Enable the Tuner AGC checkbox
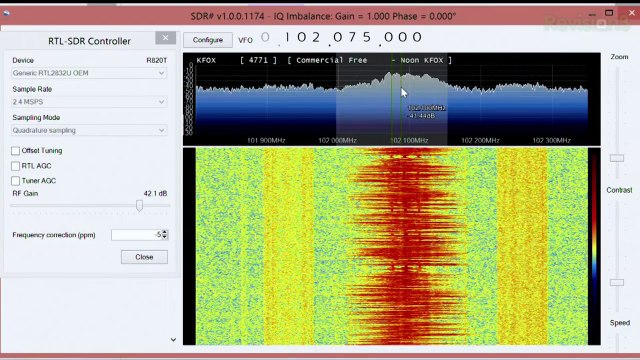Viewport: 640px width, 360px height. tap(16, 181)
